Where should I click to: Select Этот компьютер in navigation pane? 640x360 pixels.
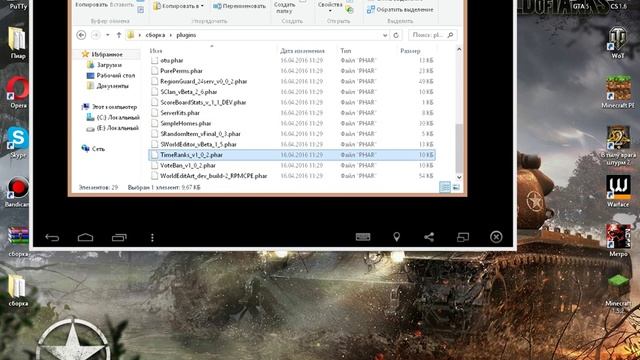[x=109, y=107]
